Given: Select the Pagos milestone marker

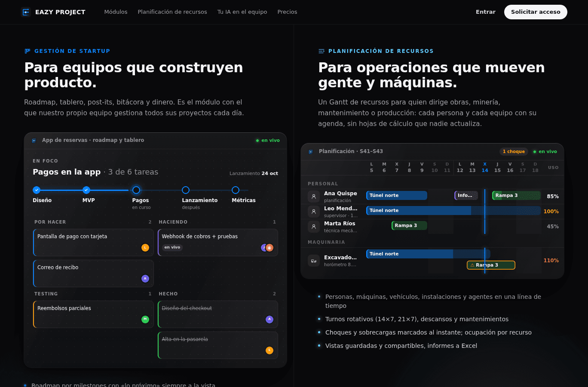Looking at the screenshot, I should point(136,190).
